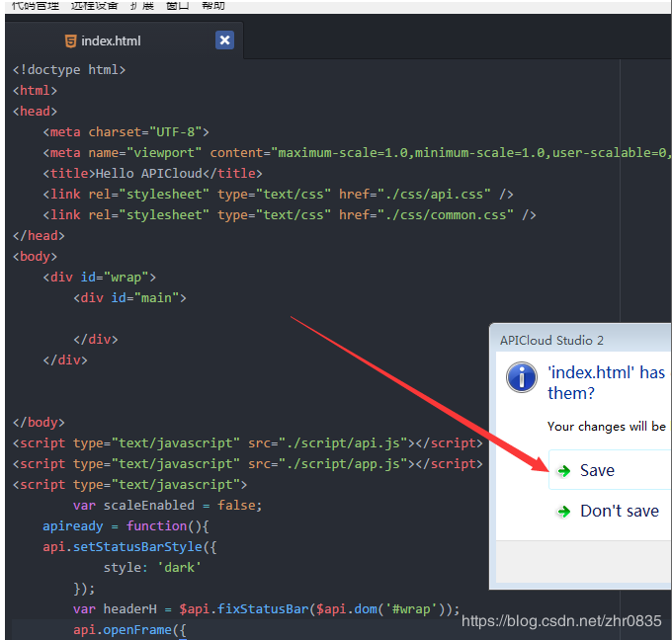The height and width of the screenshot is (640, 672).
Task: Click the 'api.setStatusBarStyle({' line
Action: (x=129, y=546)
